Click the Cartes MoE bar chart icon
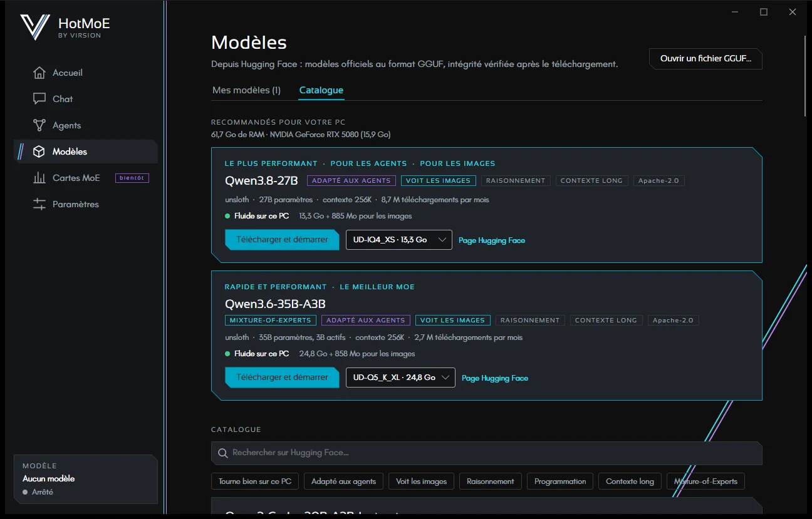Viewport: 812px width, 519px height. 39,178
